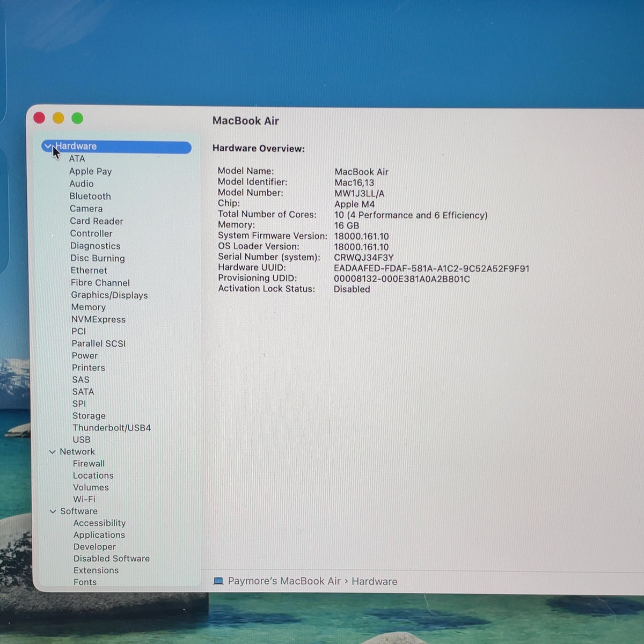
Task: Select Disc Burning entry
Action: point(98,258)
